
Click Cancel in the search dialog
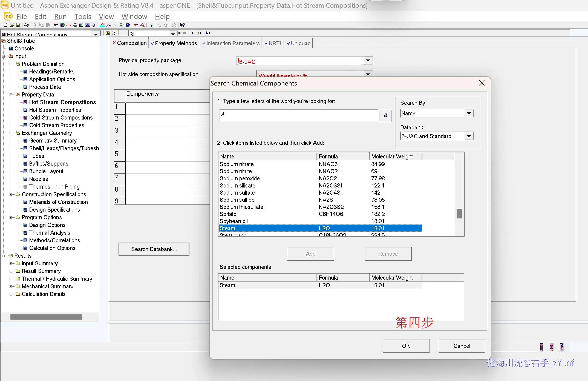pyautogui.click(x=462, y=346)
